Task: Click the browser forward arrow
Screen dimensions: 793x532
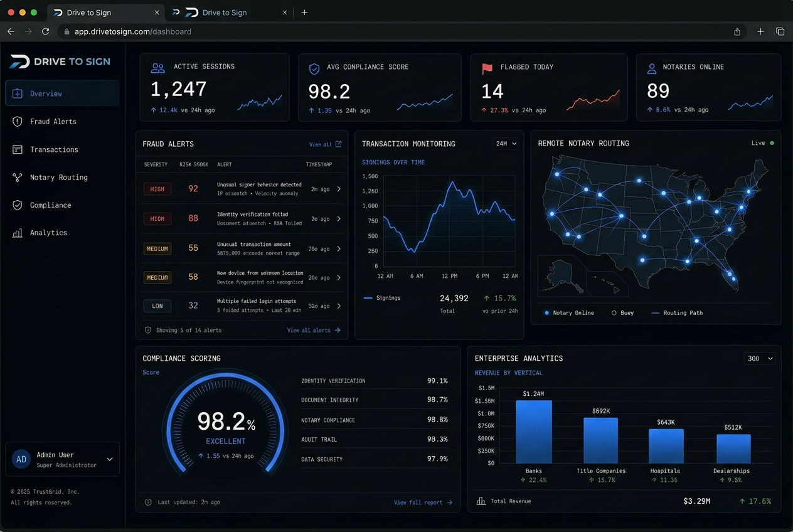Action: pyautogui.click(x=28, y=31)
